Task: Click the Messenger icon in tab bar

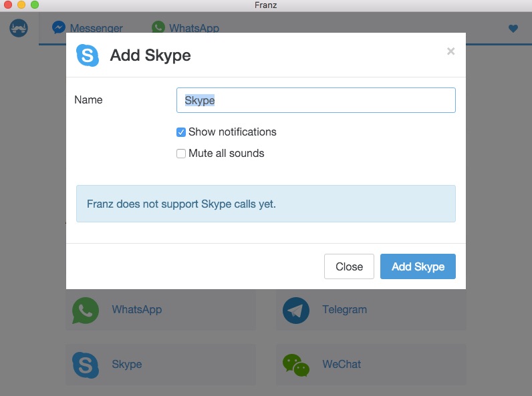Action: [x=59, y=27]
